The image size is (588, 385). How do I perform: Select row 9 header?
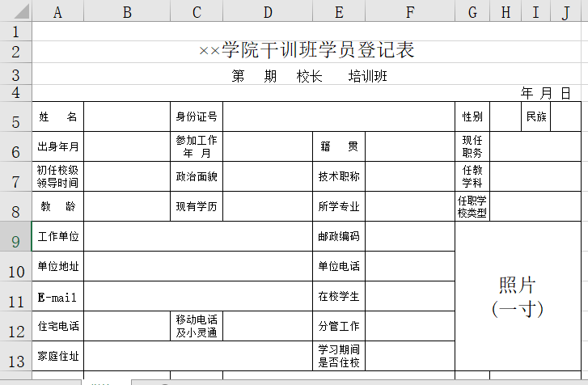(x=15, y=240)
